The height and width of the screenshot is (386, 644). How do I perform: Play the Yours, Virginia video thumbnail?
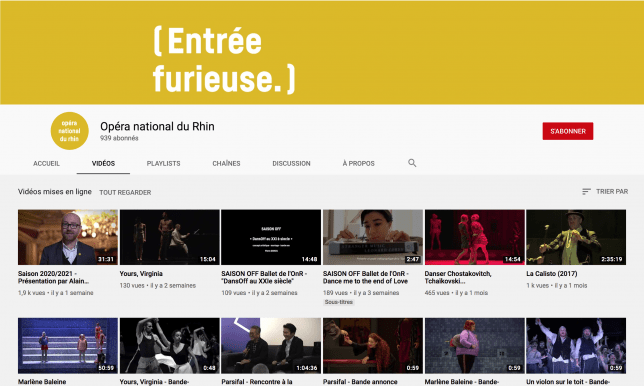point(170,237)
